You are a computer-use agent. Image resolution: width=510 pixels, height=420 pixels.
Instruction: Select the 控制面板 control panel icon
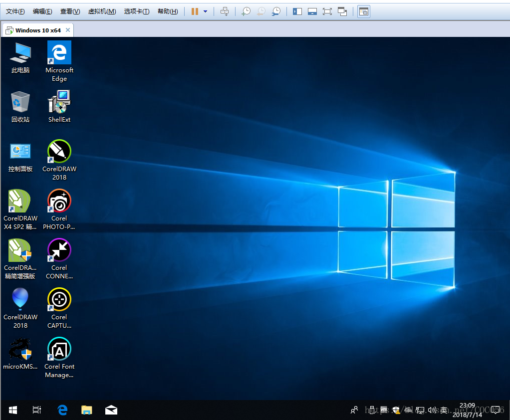[20, 157]
